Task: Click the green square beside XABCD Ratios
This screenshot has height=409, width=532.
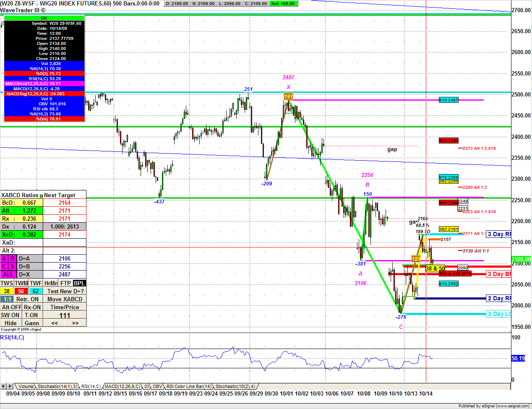Action: 41,195
